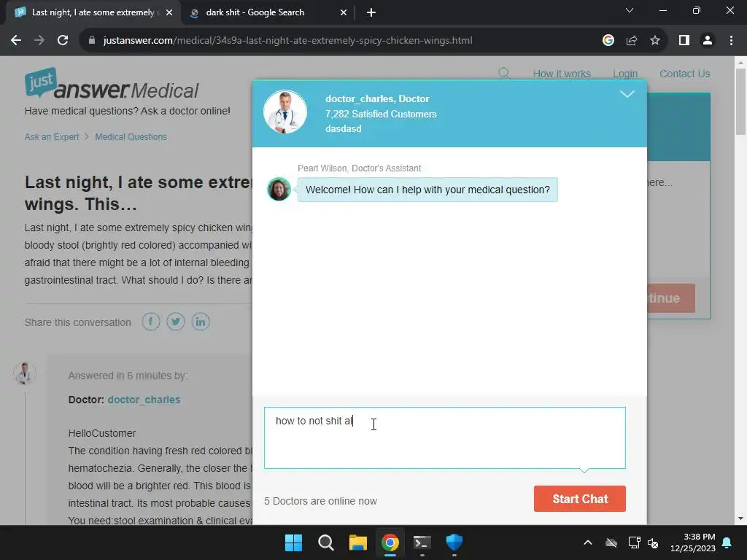Screen dimensions: 747x560
Task: Click the muted volume tray icon
Action: (x=653, y=542)
